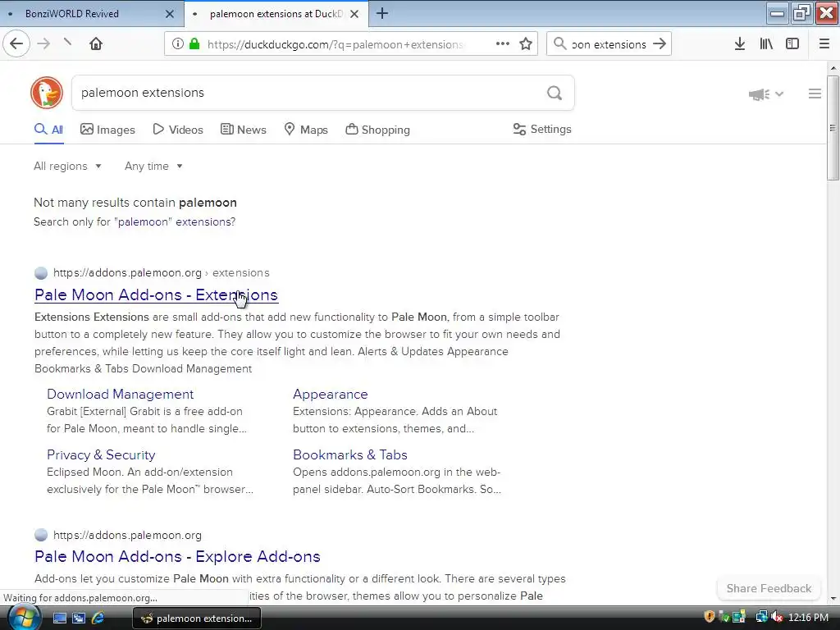The height and width of the screenshot is (630, 840).
Task: Open the Appearance sublink
Action: click(x=330, y=394)
